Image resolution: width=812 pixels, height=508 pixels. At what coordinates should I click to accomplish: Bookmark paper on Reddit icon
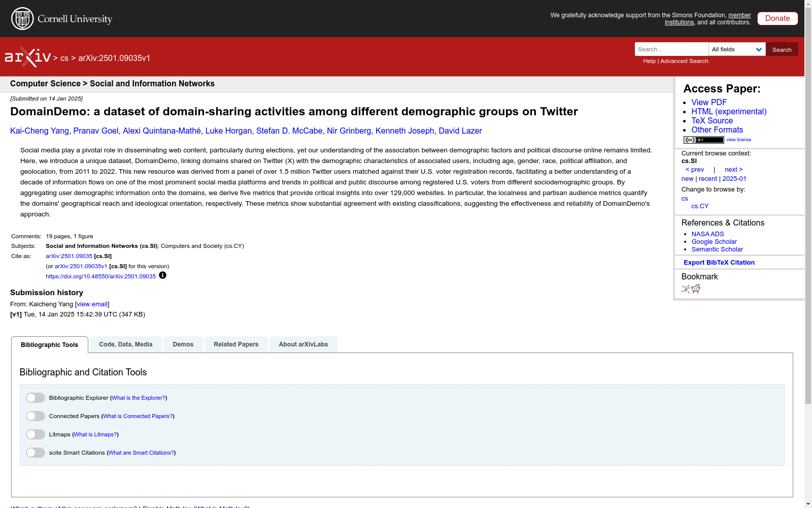coord(696,289)
